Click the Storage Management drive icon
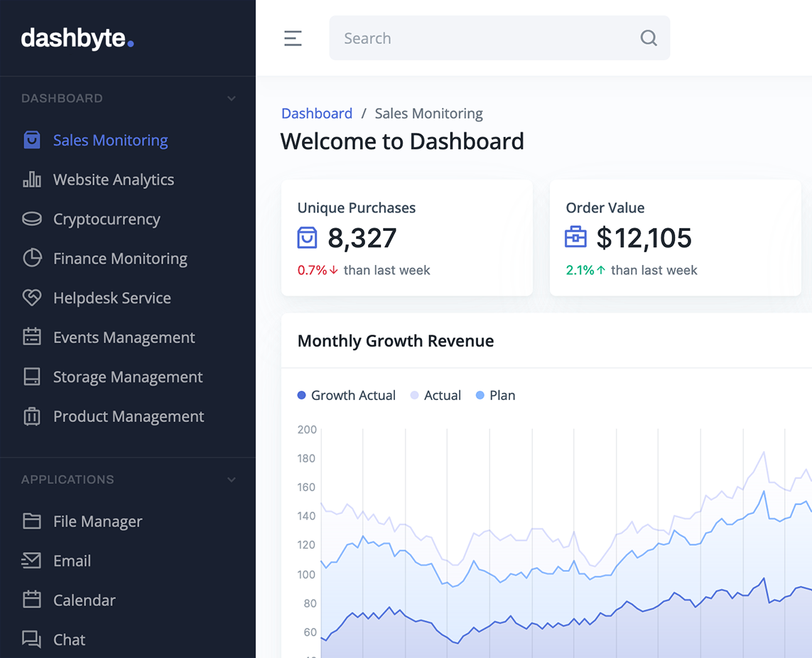This screenshot has height=658, width=812. tap(32, 377)
